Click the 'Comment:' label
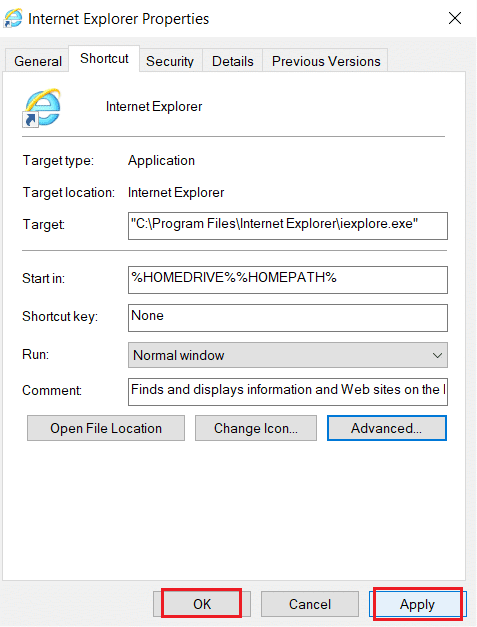Image resolution: width=477 pixels, height=627 pixels. [52, 390]
